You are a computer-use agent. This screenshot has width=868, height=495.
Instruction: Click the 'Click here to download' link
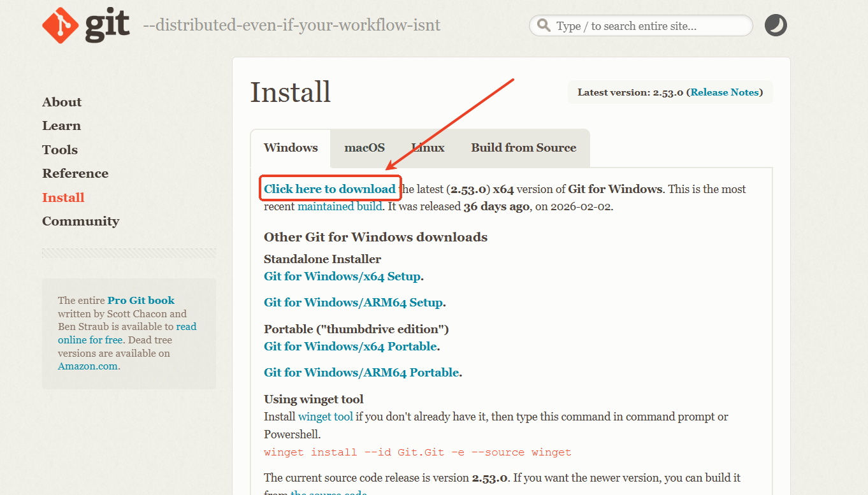tap(329, 189)
